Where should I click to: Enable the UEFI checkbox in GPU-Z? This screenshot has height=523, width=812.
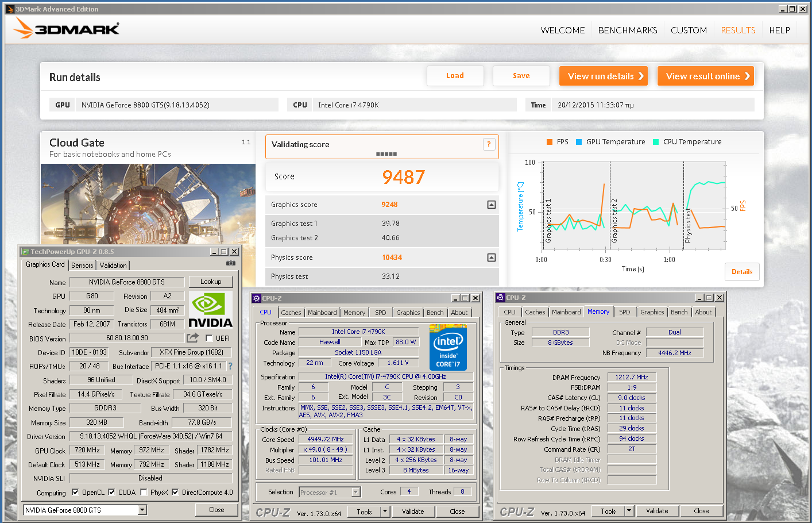click(x=209, y=339)
